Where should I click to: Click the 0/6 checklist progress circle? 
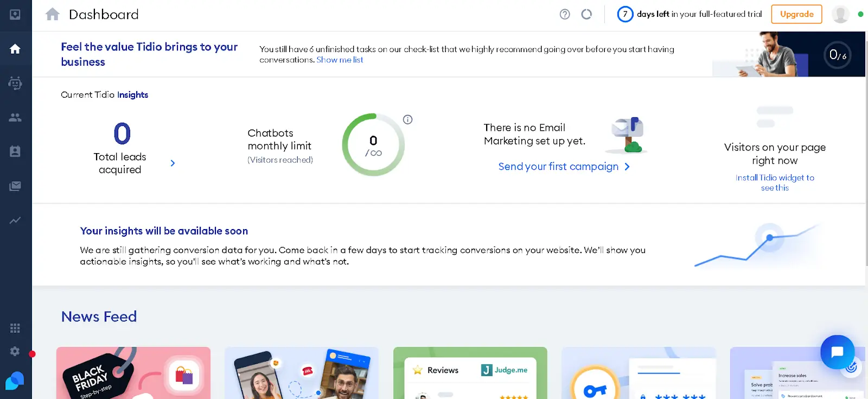(x=838, y=55)
